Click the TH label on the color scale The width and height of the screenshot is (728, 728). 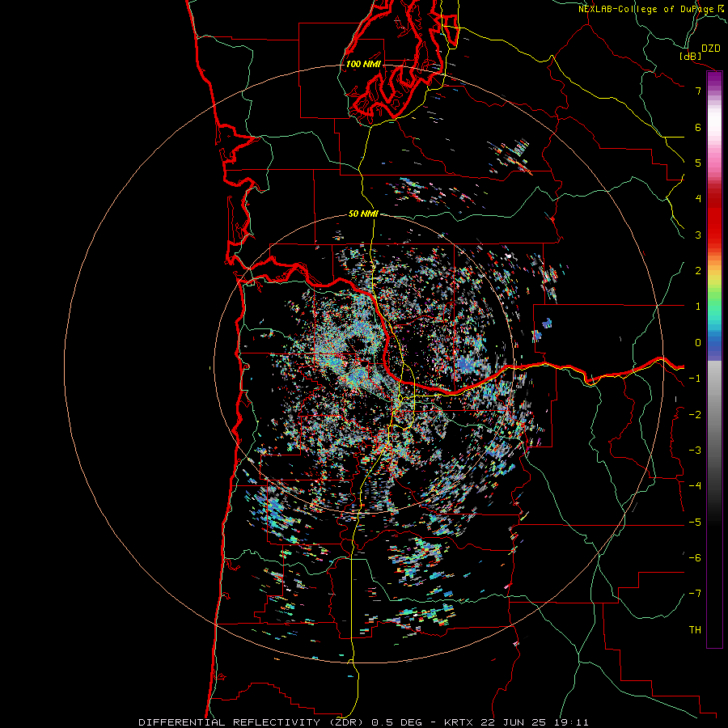[x=695, y=629]
